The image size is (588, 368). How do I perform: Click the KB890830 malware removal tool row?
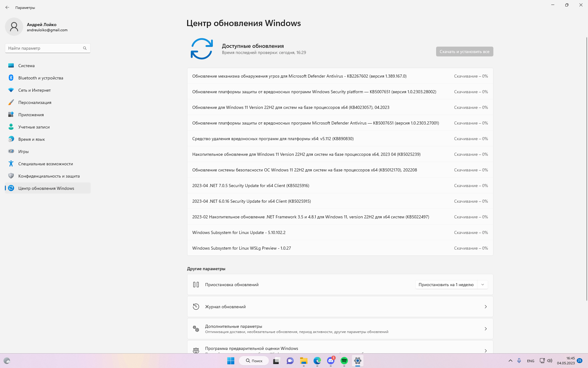340,139
